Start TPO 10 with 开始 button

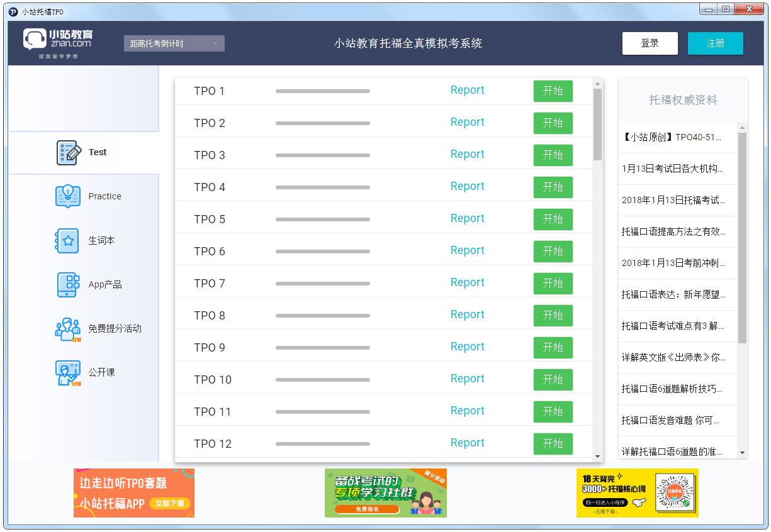553,380
